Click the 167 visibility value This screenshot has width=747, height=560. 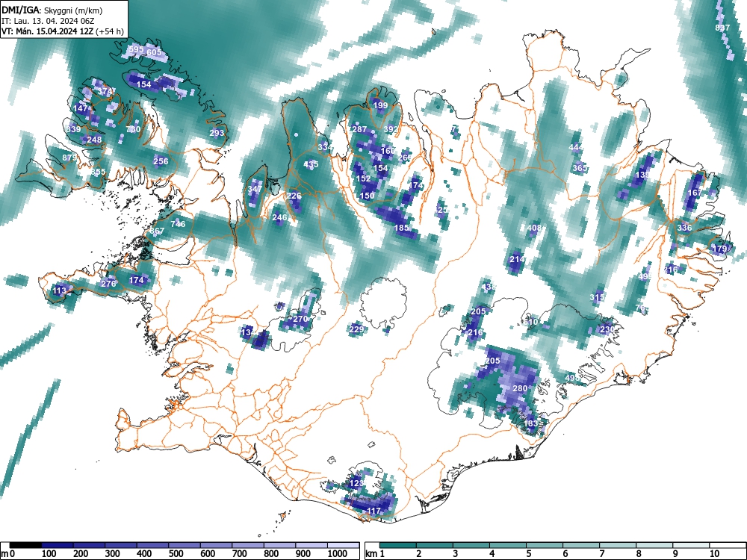click(x=695, y=193)
